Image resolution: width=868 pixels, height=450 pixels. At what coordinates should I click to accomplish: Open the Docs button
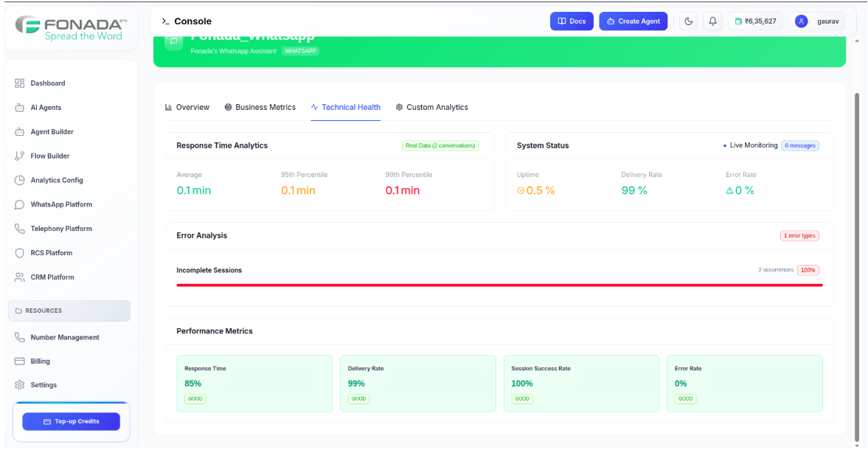tap(572, 21)
